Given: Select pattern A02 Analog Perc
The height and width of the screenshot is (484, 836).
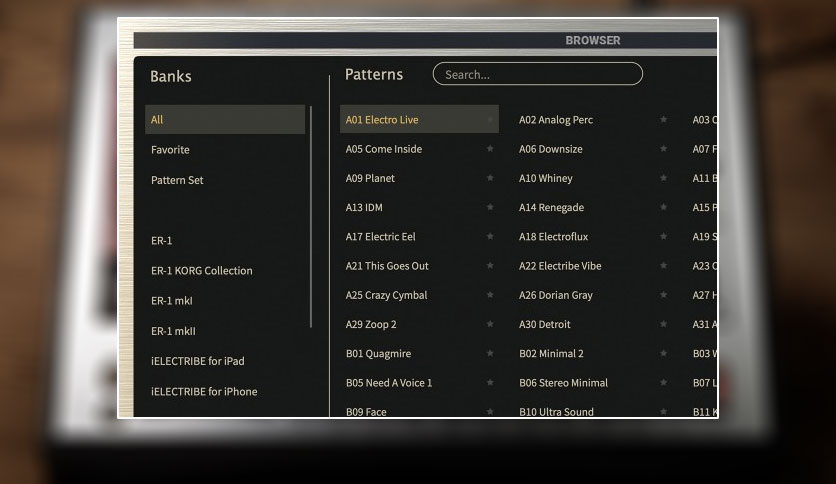Looking at the screenshot, I should point(556,119).
